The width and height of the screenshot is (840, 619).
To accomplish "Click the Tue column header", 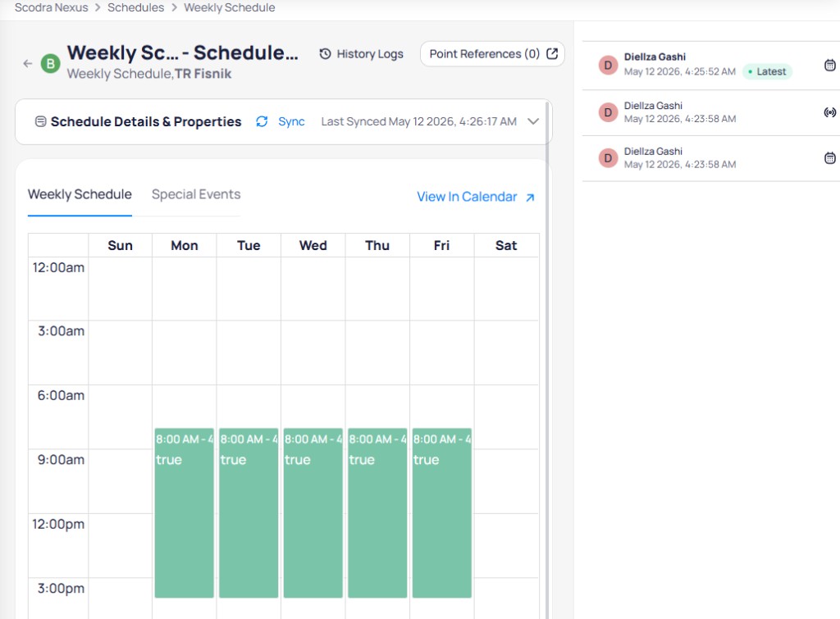I will [249, 245].
